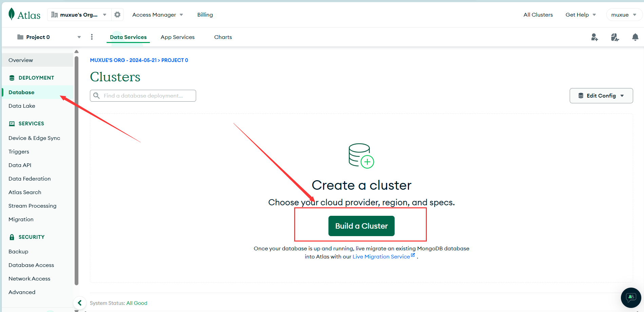This screenshot has height=312, width=644.
Task: Open Data Lake in sidebar
Action: point(37,106)
